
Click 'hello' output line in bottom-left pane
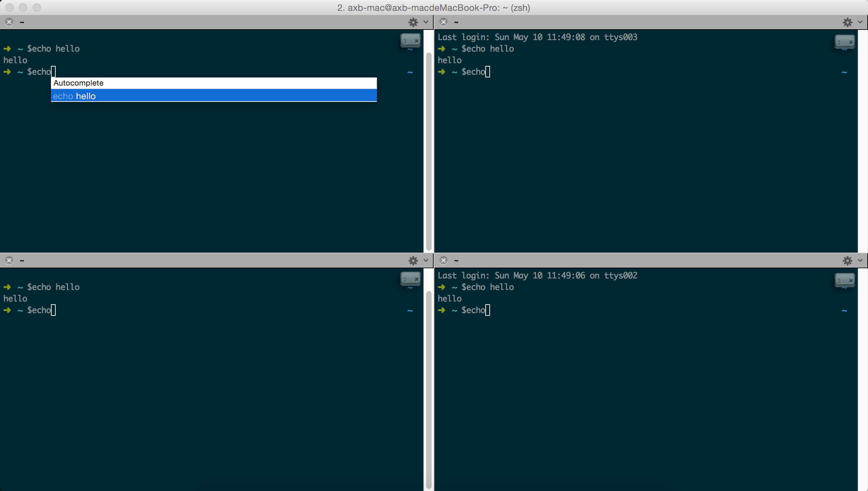click(15, 299)
